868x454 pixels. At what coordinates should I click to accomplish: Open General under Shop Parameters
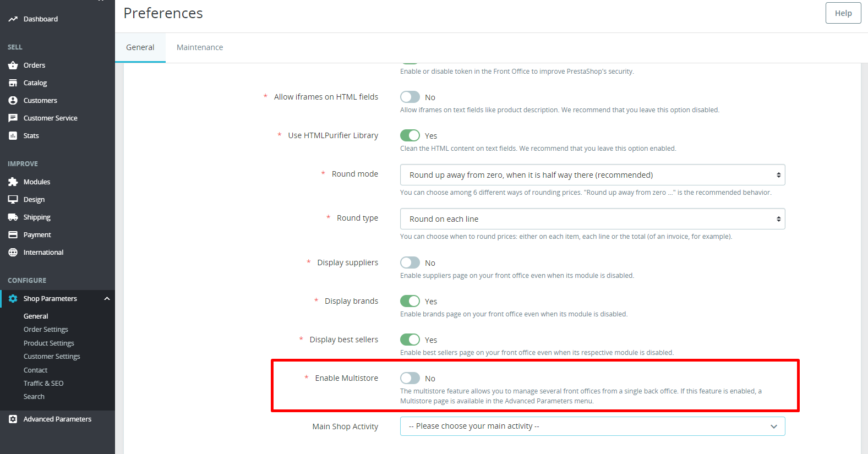(36, 316)
